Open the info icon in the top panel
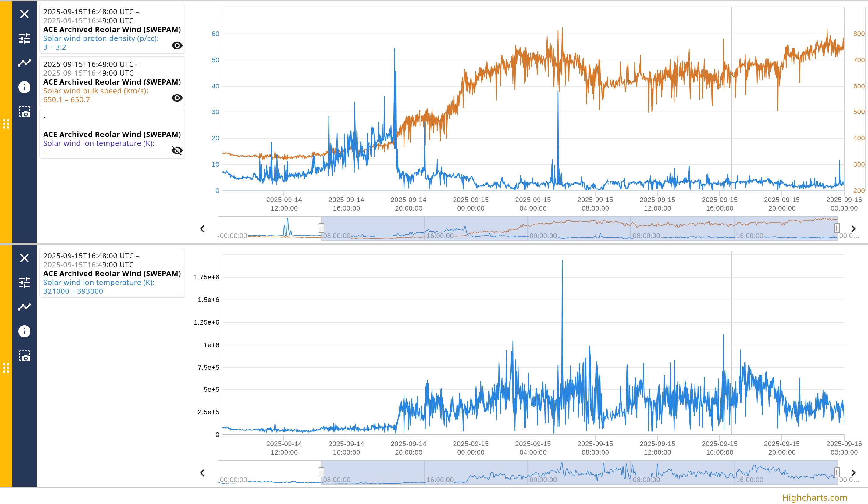 click(x=24, y=87)
